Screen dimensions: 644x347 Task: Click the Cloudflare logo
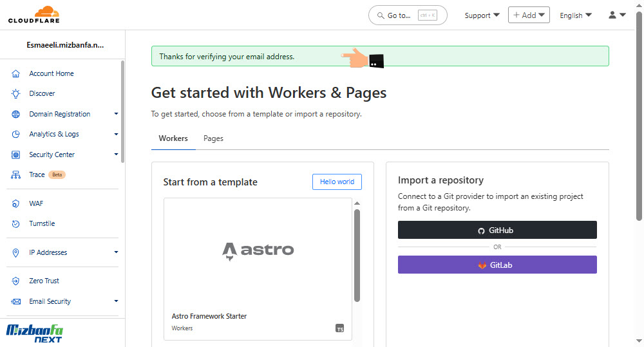[34, 15]
